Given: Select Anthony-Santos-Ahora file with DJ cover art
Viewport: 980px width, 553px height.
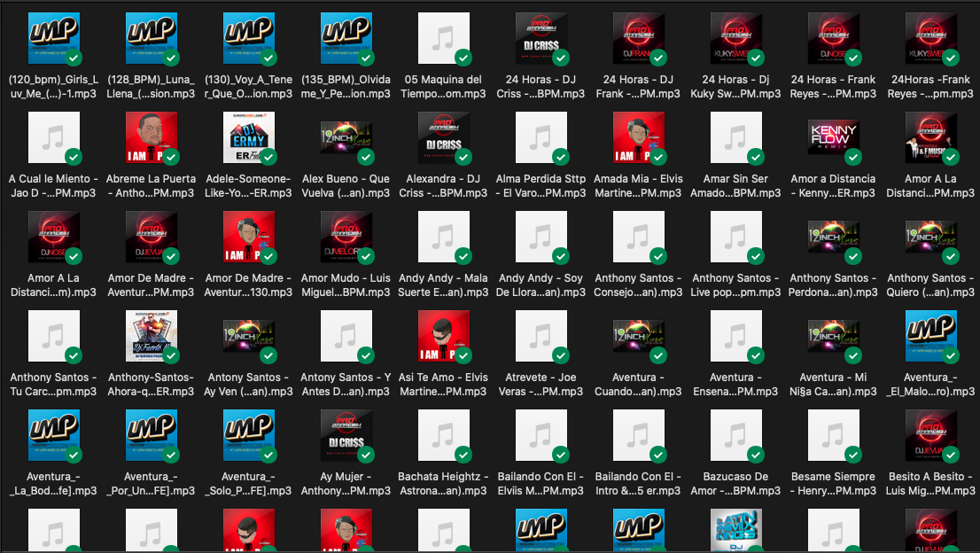Looking at the screenshot, I should click(x=151, y=337).
